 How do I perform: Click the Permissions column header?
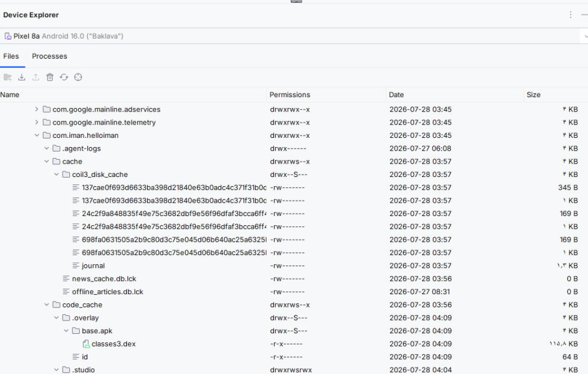point(290,95)
